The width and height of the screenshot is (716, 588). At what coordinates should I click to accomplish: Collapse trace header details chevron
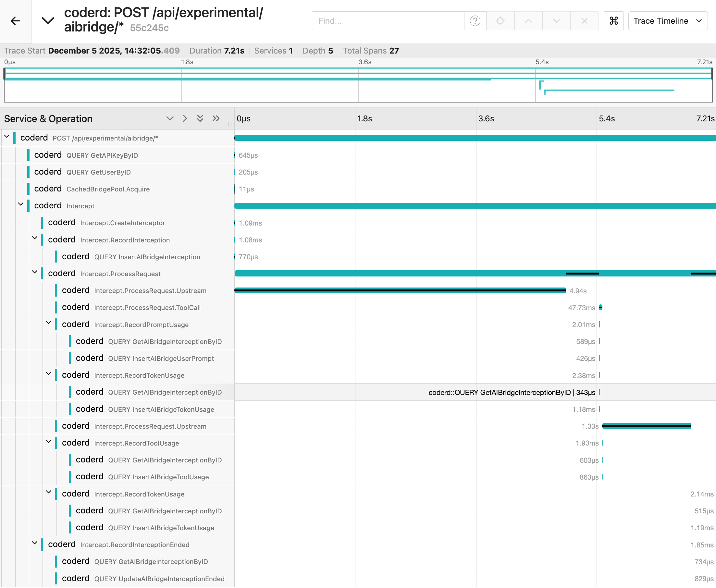pos(48,21)
